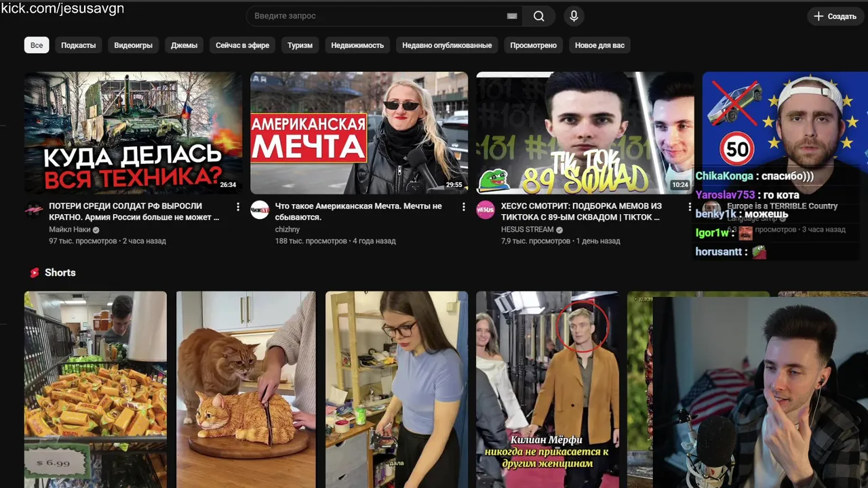The width and height of the screenshot is (868, 488).
Task: Select the Подкасты filter chip
Action: (x=79, y=45)
